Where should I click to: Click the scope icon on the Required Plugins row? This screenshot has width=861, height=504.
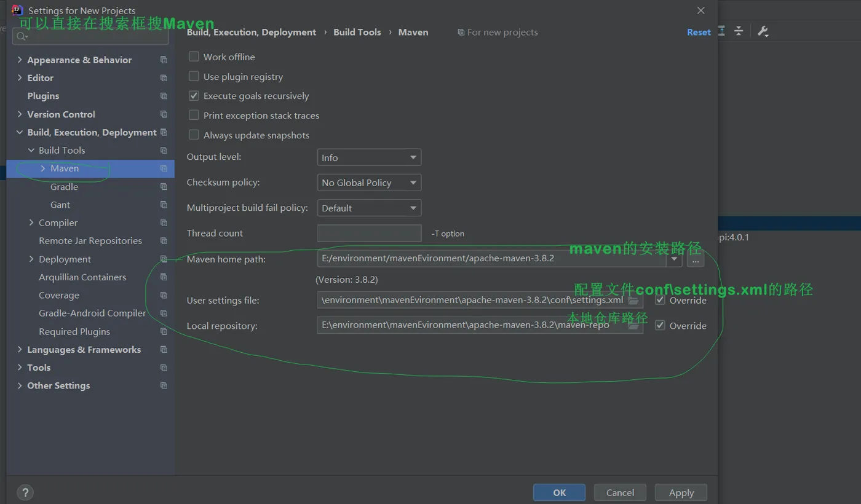[x=164, y=331]
